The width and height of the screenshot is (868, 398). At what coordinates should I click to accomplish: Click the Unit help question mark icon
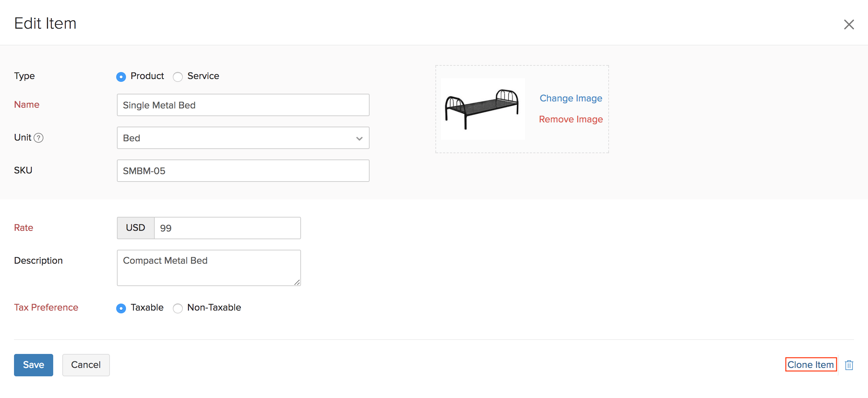[38, 138]
